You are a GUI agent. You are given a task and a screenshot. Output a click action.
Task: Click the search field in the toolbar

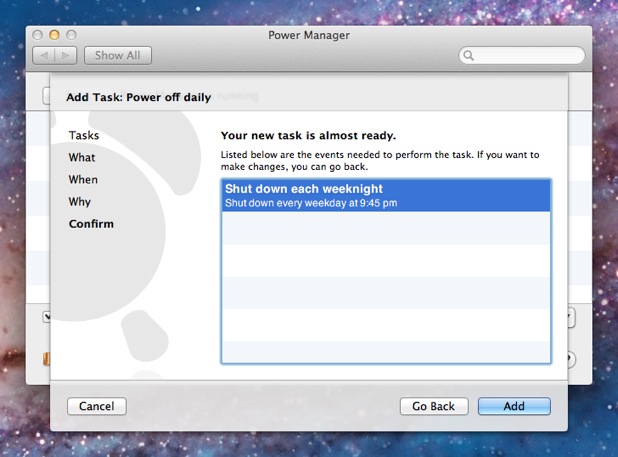coord(522,56)
